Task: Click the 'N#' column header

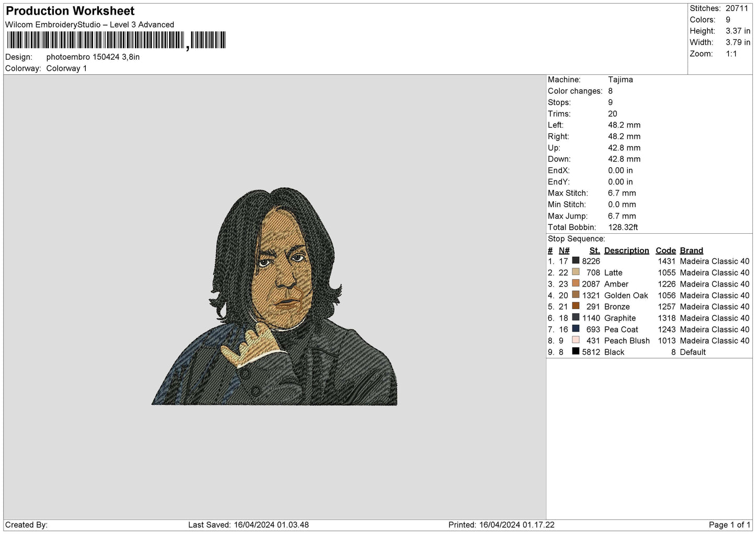Action: pyautogui.click(x=564, y=251)
